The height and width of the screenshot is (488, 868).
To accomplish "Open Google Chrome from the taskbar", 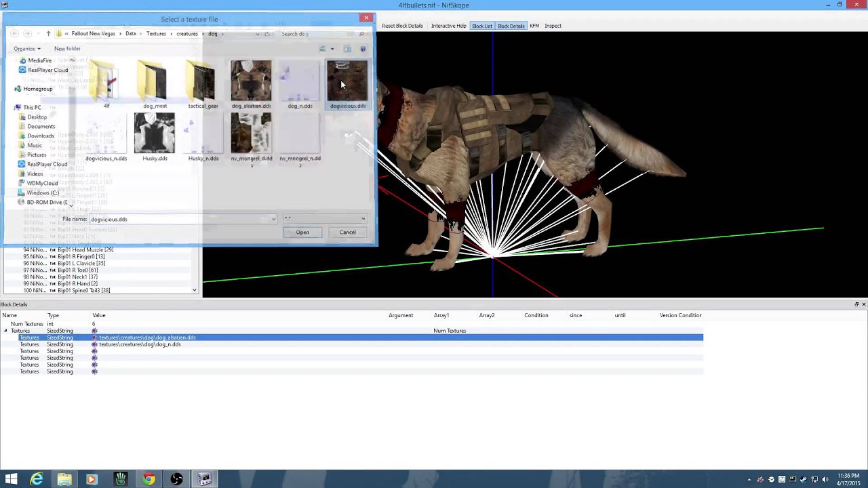I will tap(149, 479).
